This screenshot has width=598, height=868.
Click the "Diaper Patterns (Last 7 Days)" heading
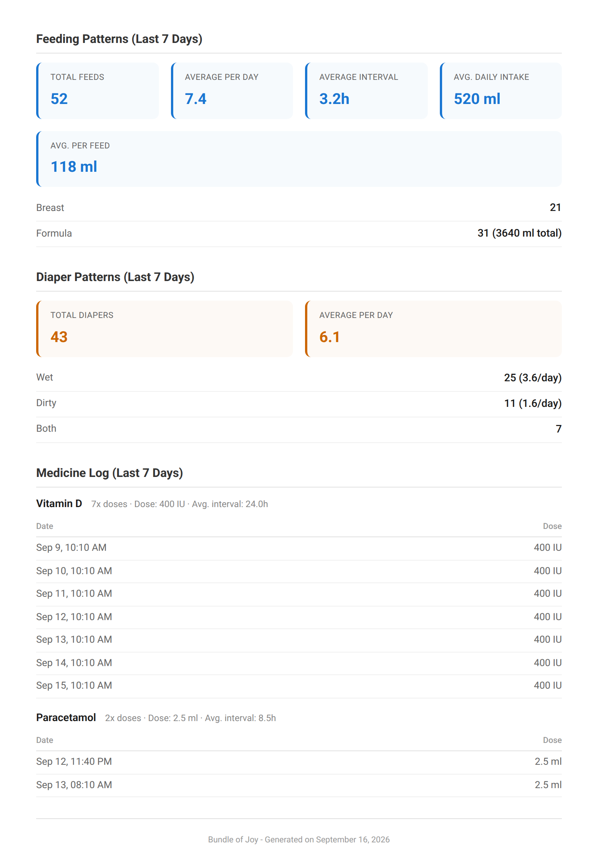click(115, 277)
